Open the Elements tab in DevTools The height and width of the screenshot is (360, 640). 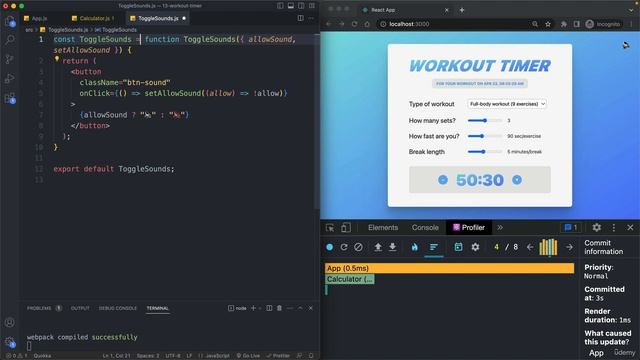383,228
